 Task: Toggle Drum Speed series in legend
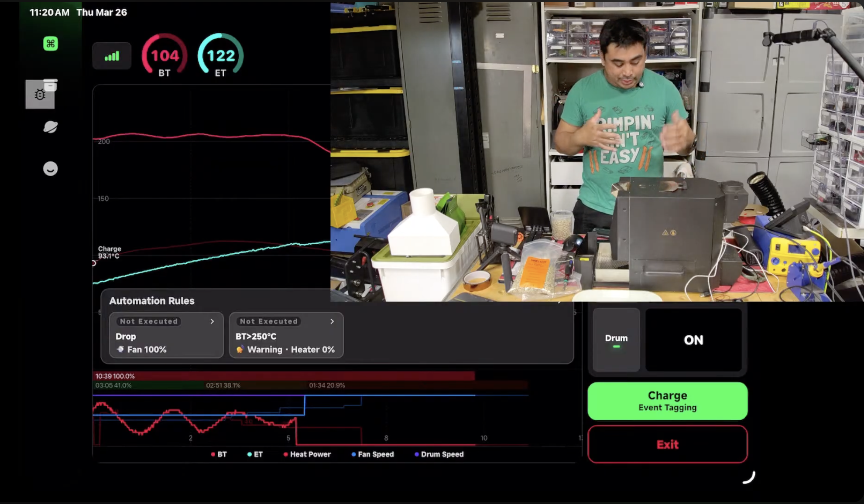point(439,454)
